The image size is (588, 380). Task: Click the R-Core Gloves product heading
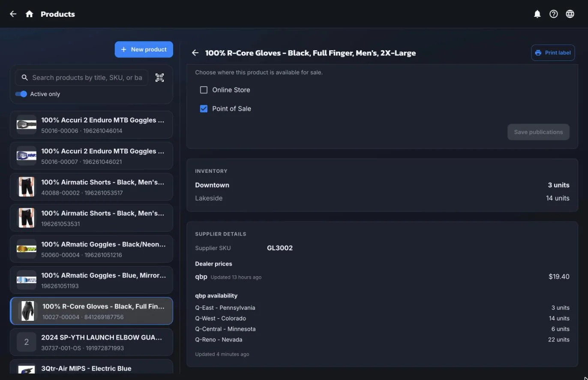(x=311, y=53)
